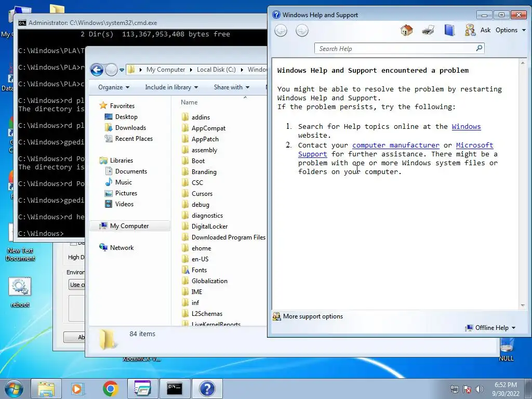
Task: Click Back arrow in Help window
Action: point(281,31)
